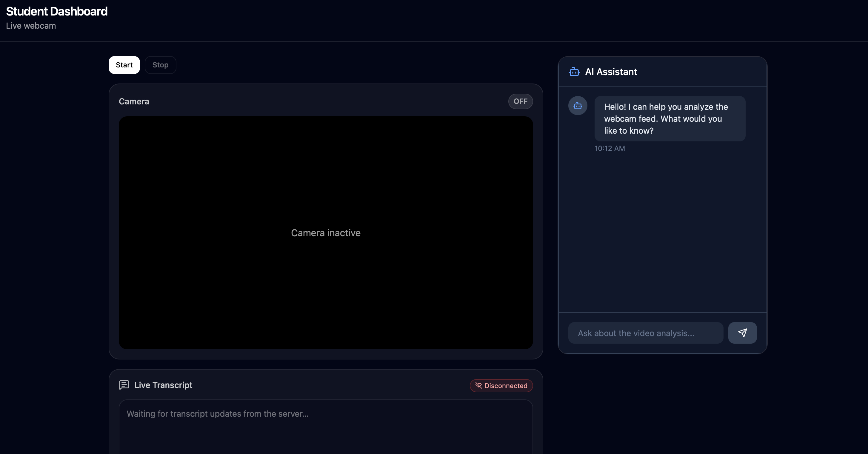Click the wifi-off icon in Disconnected badge
The width and height of the screenshot is (868, 454).
tap(478, 385)
